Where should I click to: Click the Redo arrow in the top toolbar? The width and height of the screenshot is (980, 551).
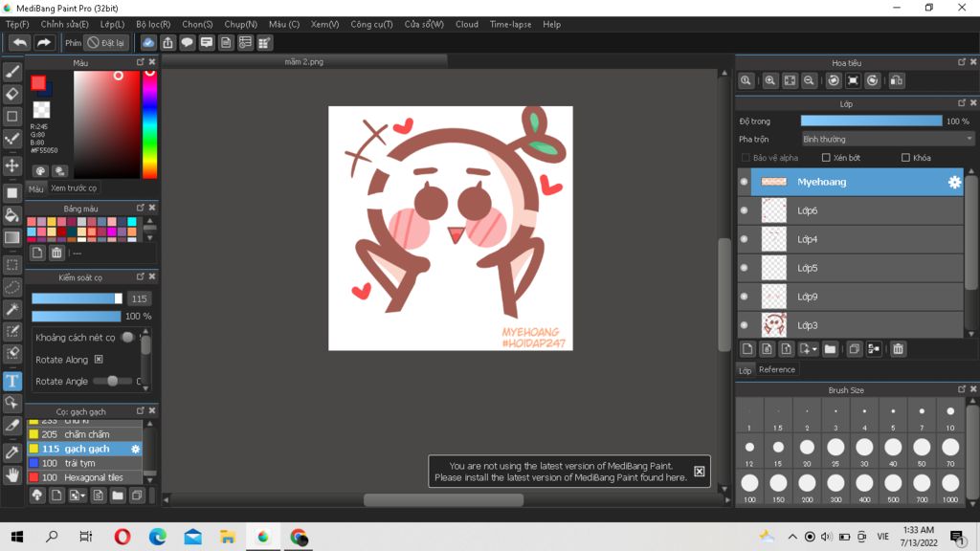pyautogui.click(x=44, y=42)
